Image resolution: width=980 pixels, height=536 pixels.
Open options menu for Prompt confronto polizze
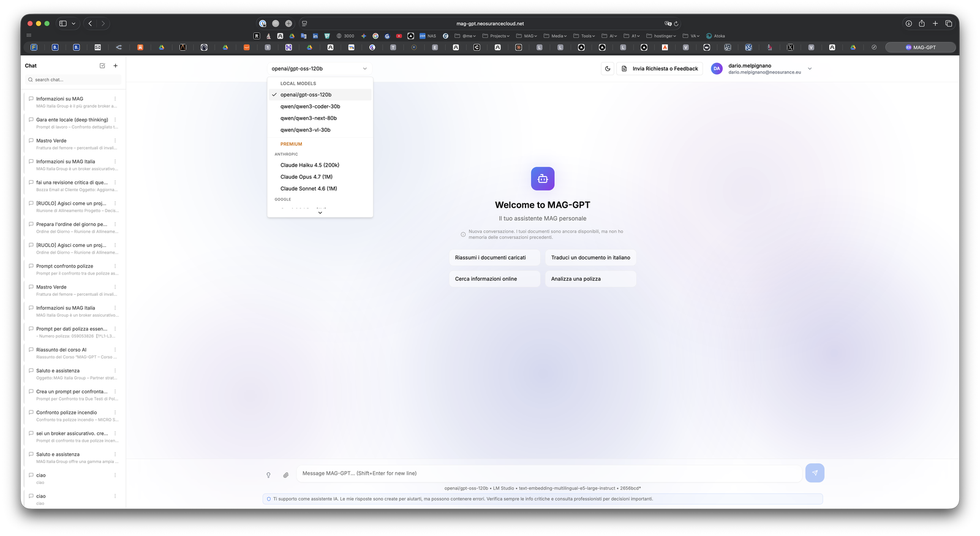click(115, 266)
